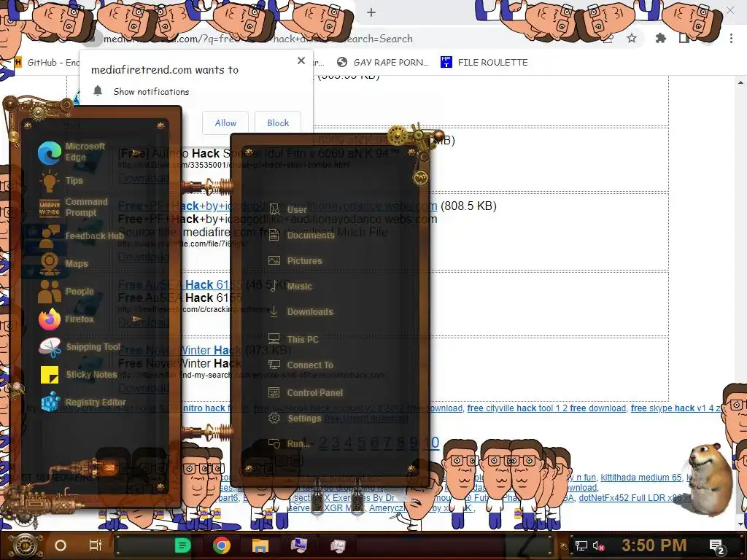The width and height of the screenshot is (747, 560).
Task: Open free cityville hack tool link
Action: pyautogui.click(x=546, y=408)
